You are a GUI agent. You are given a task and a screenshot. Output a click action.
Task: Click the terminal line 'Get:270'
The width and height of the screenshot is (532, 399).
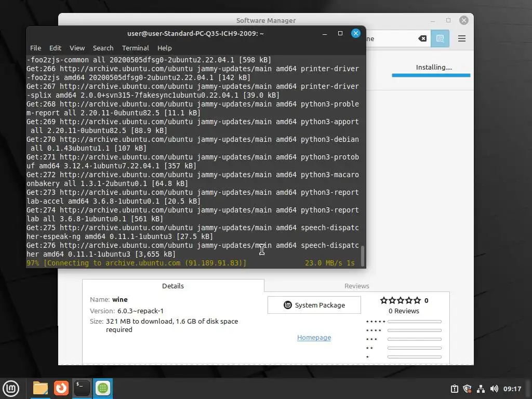pos(192,144)
